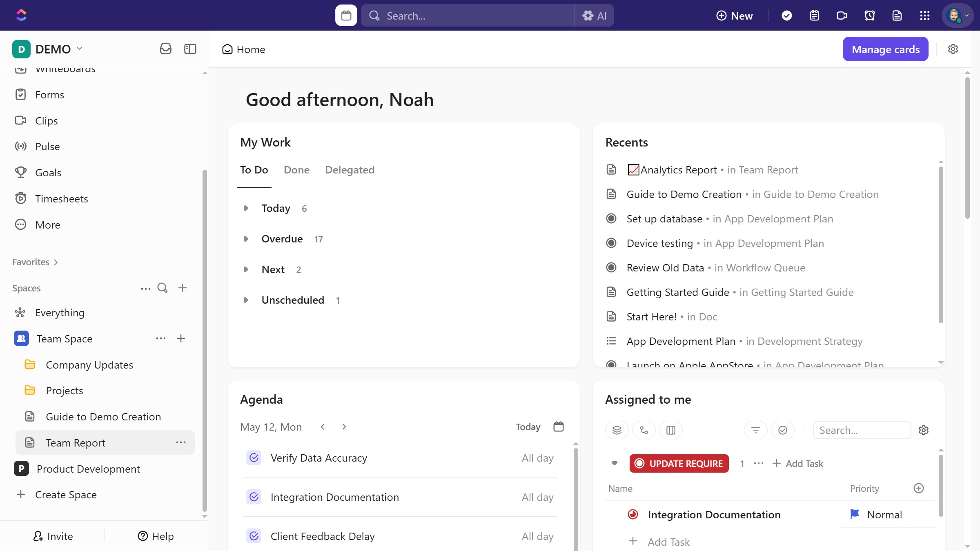Click the Manage cards button

pyautogui.click(x=885, y=49)
